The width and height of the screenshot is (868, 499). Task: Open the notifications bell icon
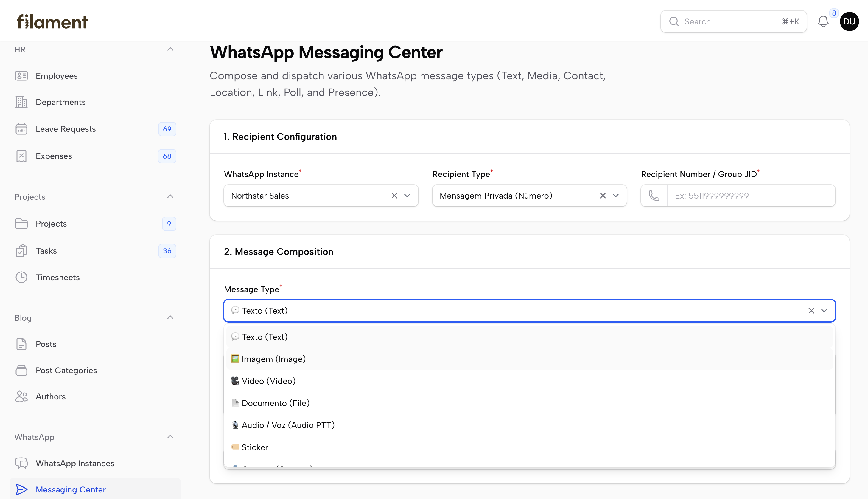tap(823, 21)
